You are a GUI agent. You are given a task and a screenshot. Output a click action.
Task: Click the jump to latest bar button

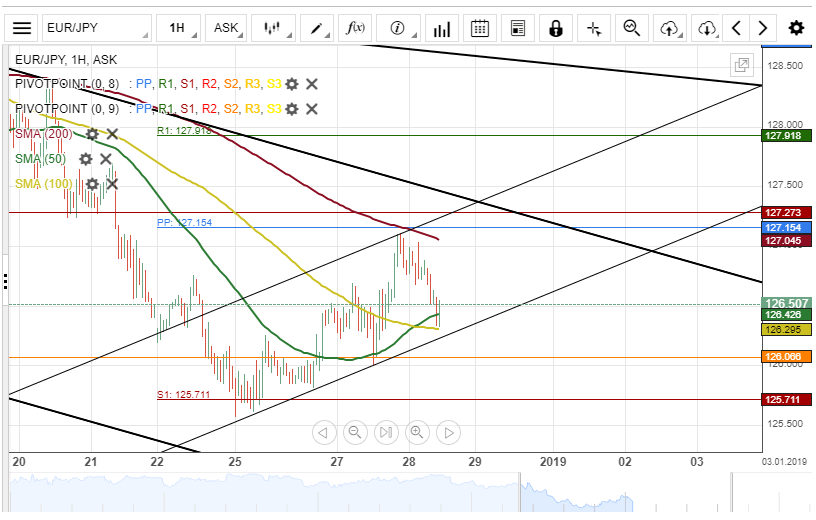386,433
